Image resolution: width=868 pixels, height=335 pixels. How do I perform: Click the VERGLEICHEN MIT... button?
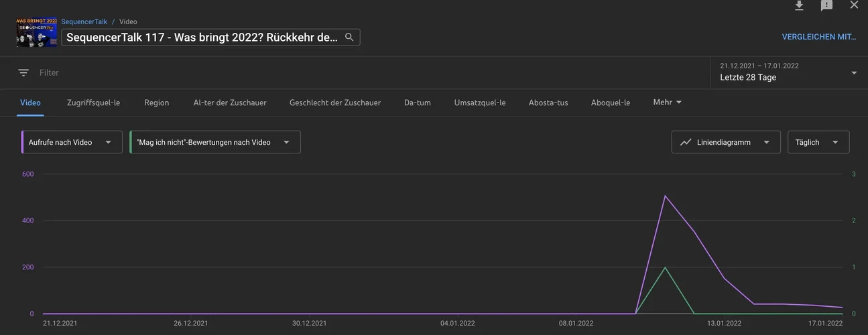click(819, 37)
